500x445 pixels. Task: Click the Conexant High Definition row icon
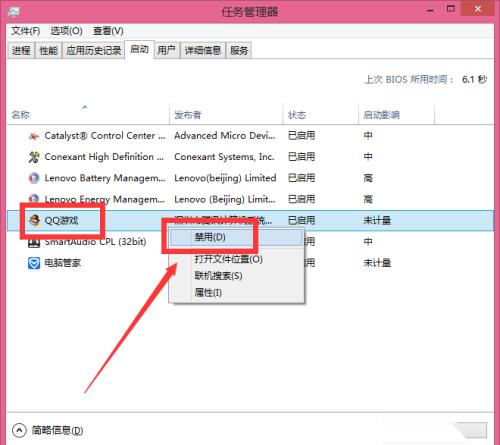pyautogui.click(x=34, y=157)
